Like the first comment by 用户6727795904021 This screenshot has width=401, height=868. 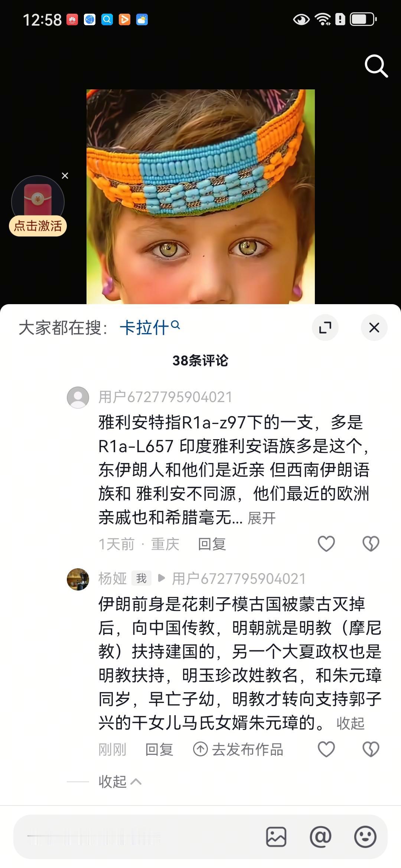click(326, 544)
